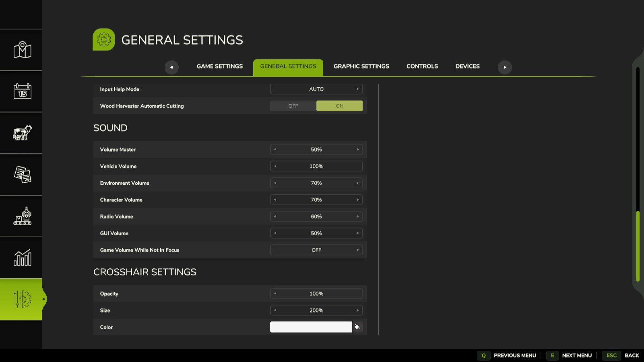Screen dimensions: 644x362
Task: Keep Wood Harvester Automatic Cutting on
Action: pyautogui.click(x=339, y=105)
